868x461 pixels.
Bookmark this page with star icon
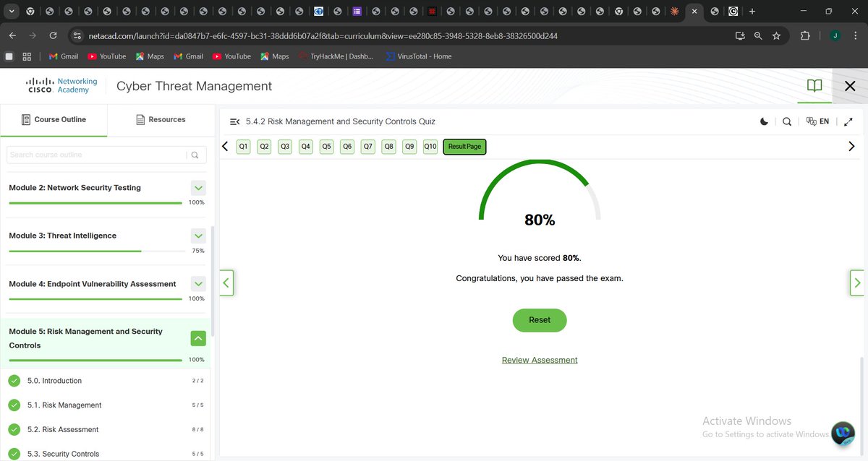(776, 35)
